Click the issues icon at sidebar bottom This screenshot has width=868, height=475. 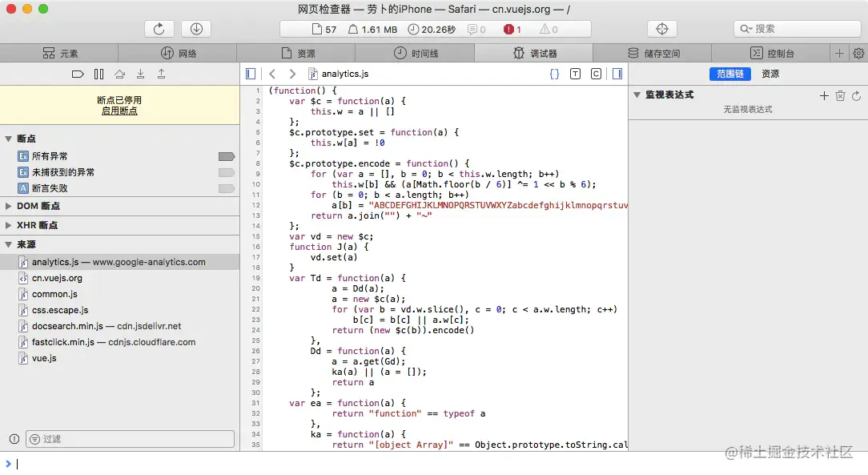coord(14,439)
